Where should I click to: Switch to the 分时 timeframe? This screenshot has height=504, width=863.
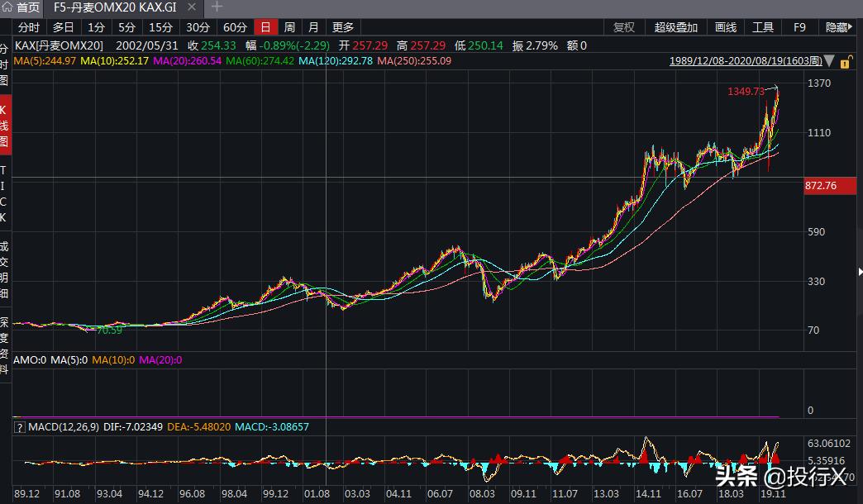click(x=29, y=27)
